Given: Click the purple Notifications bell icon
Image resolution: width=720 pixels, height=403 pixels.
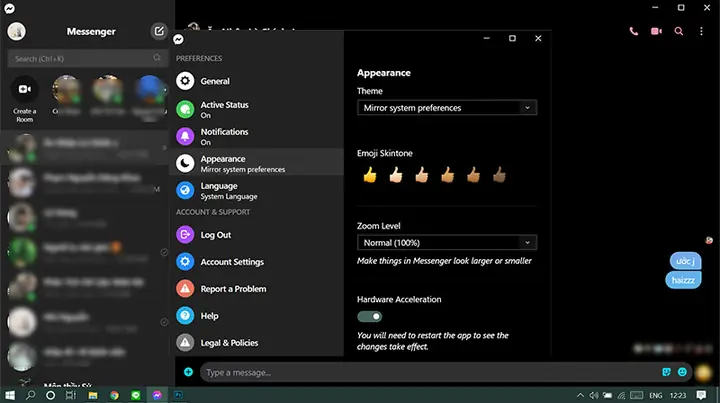Looking at the screenshot, I should pyautogui.click(x=185, y=136).
